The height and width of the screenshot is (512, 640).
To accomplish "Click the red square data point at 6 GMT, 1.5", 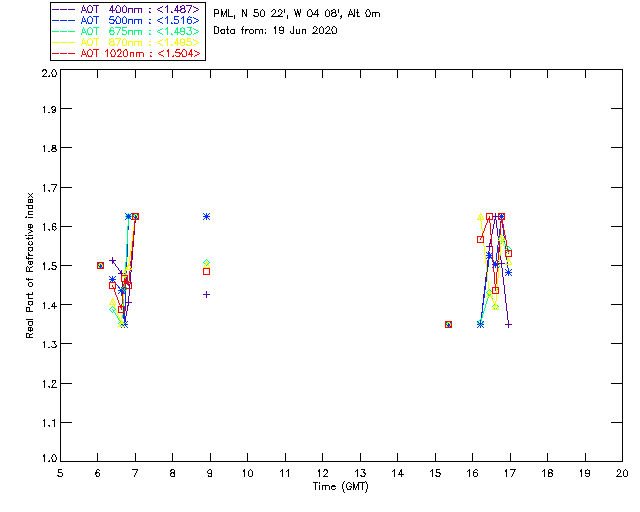I will (x=100, y=265).
